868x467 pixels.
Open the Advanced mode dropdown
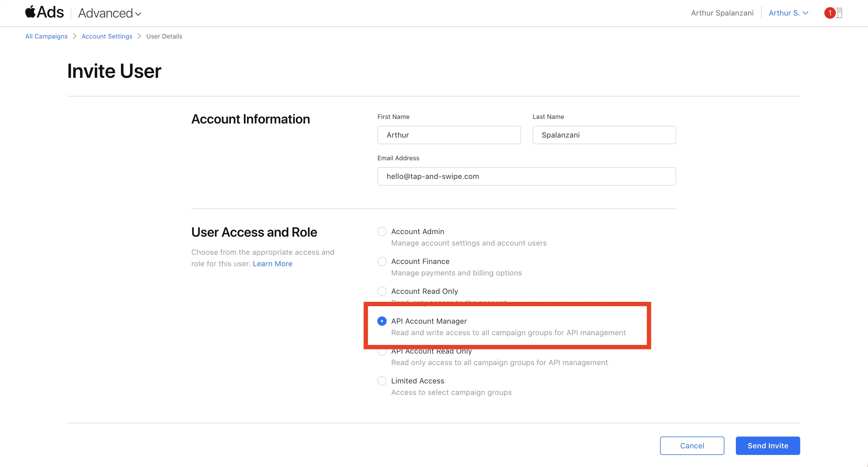(x=109, y=13)
